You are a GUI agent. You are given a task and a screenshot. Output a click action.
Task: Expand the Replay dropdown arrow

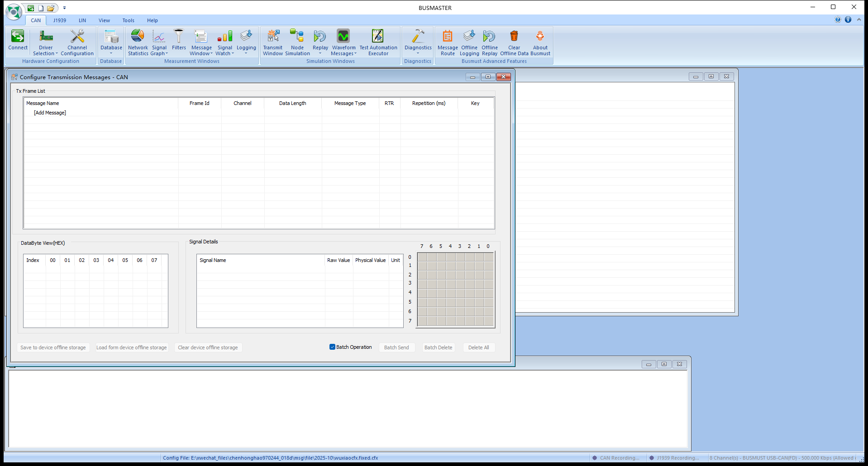coord(320,53)
